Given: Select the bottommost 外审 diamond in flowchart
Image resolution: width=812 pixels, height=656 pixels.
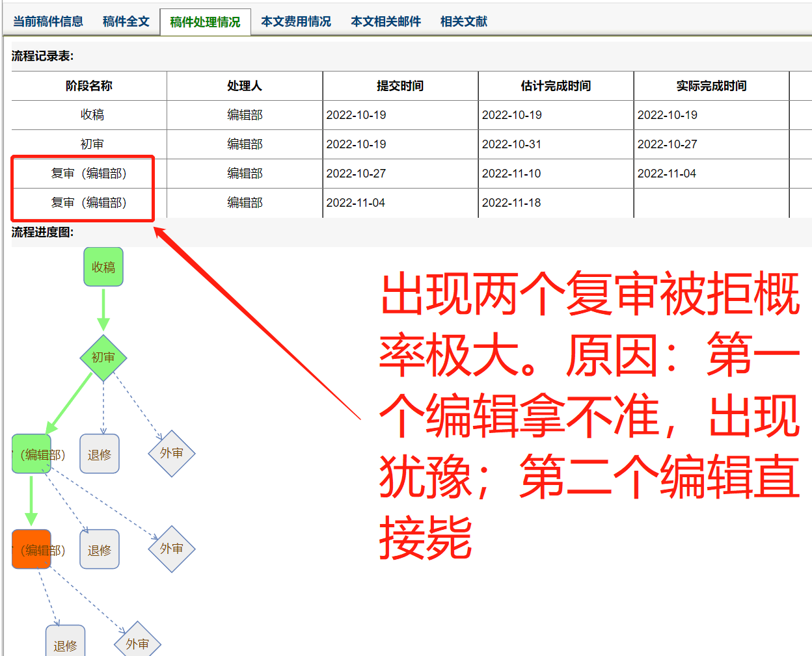Looking at the screenshot, I should [137, 644].
